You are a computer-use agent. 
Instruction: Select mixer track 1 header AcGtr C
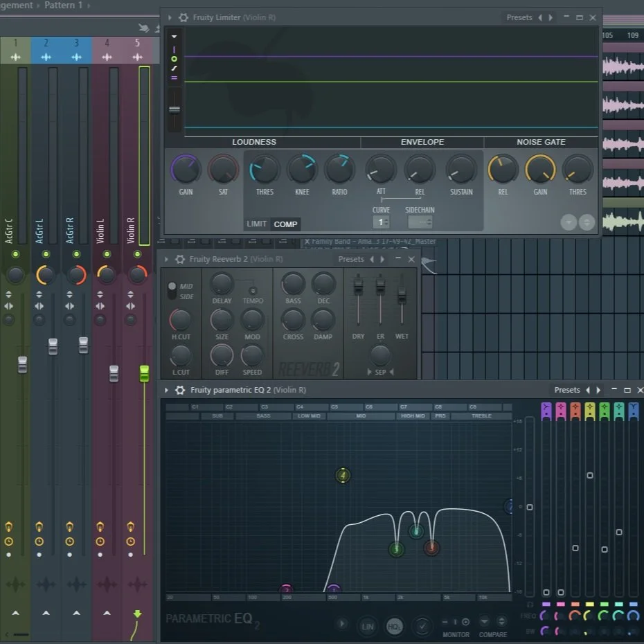point(16,50)
